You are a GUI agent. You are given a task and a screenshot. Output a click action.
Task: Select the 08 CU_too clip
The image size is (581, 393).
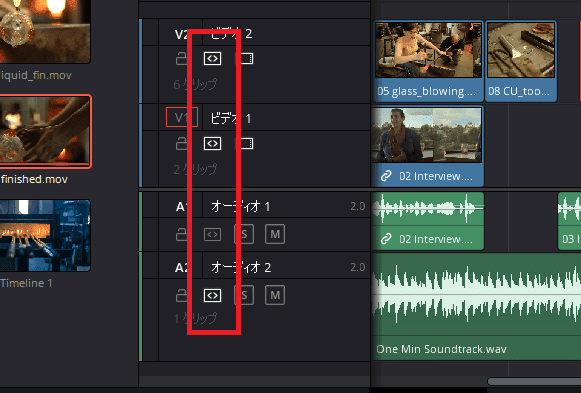coord(521,61)
